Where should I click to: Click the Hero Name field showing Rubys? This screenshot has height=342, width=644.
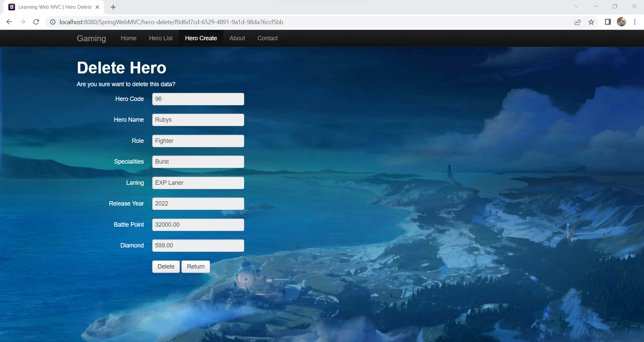click(x=198, y=120)
